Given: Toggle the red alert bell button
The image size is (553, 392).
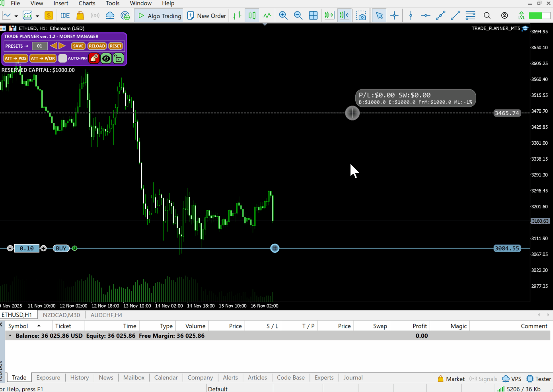Looking at the screenshot, I should pyautogui.click(x=94, y=58).
